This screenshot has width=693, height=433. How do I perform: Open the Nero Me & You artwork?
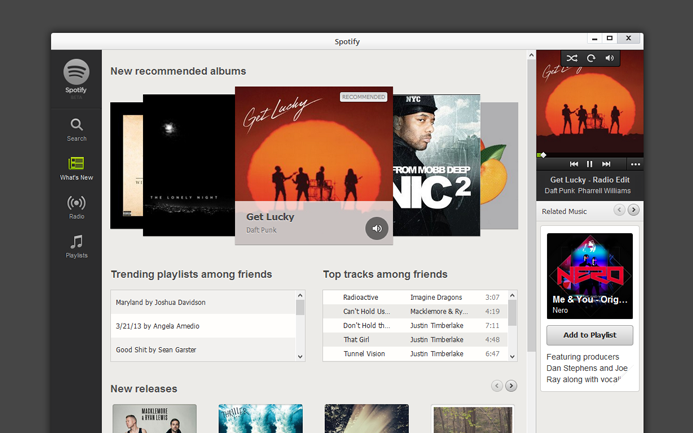[x=590, y=276]
